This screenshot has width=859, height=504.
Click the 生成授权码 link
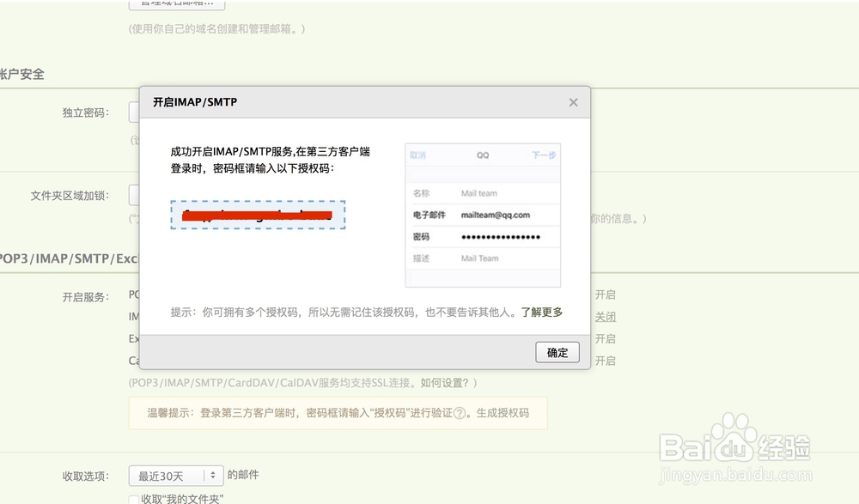click(503, 412)
